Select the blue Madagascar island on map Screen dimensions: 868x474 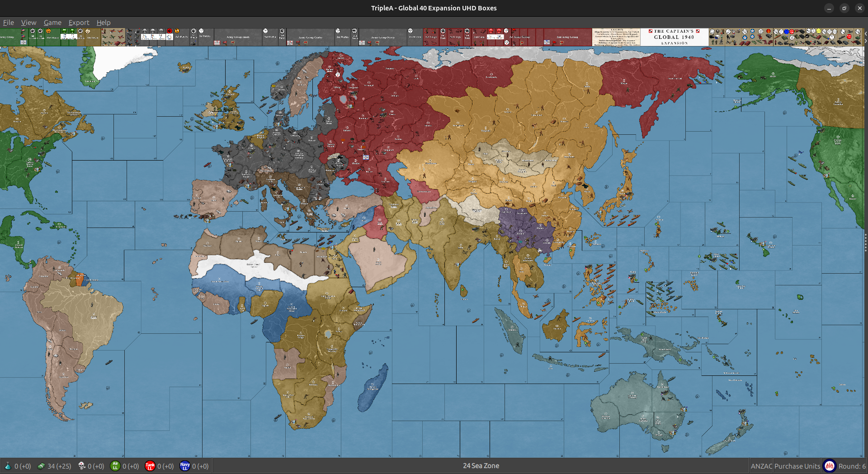(373, 387)
